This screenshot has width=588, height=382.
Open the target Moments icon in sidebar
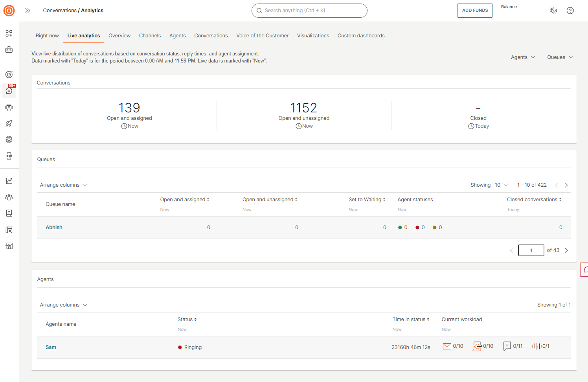pos(9,74)
